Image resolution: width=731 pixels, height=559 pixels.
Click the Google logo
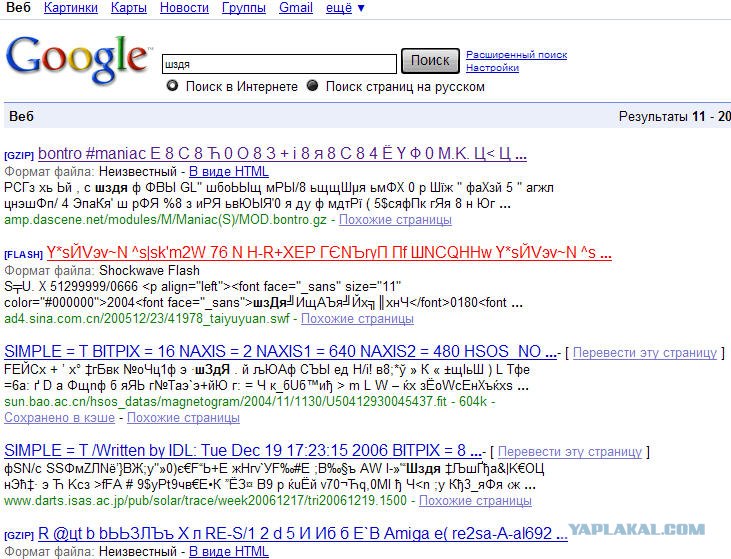coord(77,60)
